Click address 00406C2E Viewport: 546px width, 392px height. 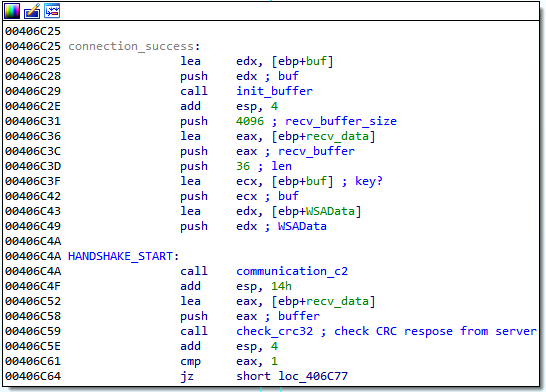coord(33,106)
